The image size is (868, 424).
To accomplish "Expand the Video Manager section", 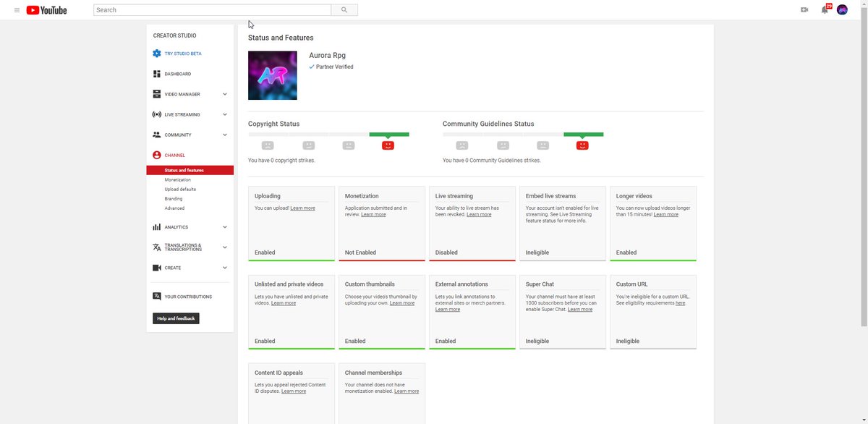I will tap(225, 94).
